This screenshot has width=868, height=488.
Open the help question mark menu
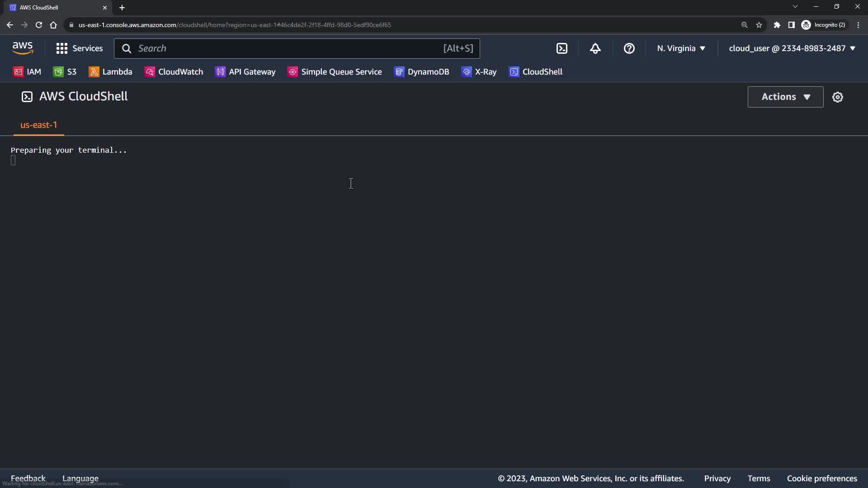[629, 48]
